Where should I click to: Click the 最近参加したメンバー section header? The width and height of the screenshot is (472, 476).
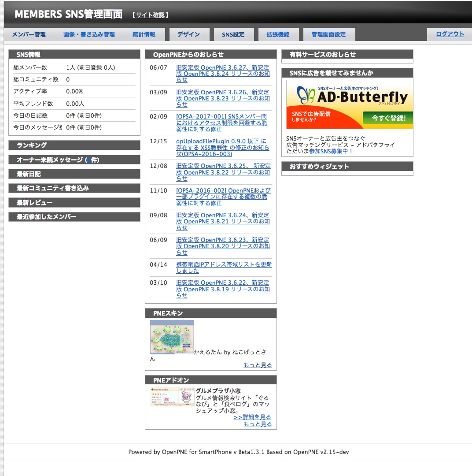click(74, 217)
